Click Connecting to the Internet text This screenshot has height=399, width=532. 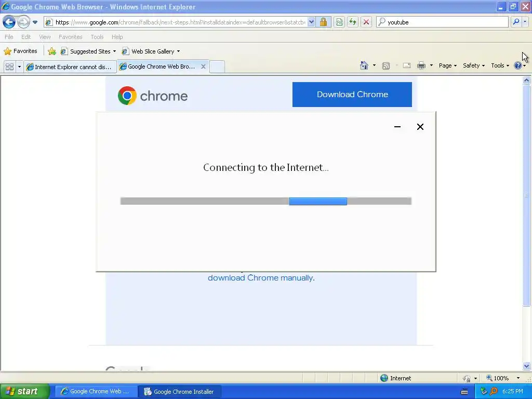(x=266, y=167)
